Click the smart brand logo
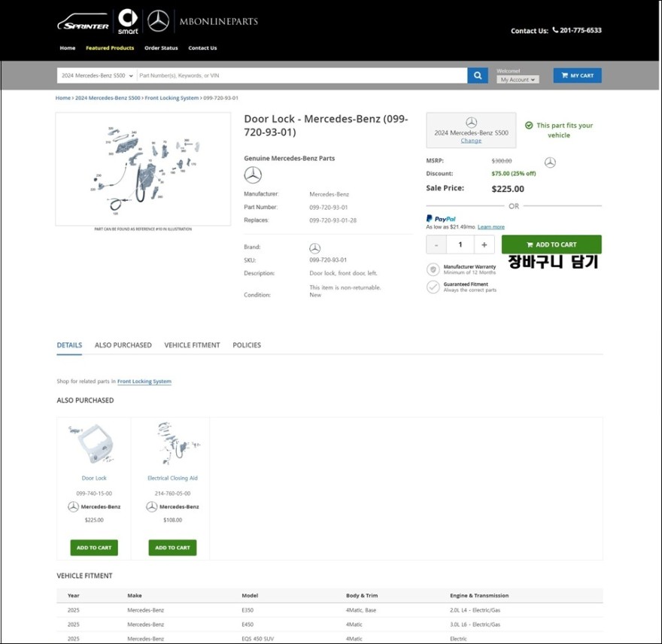The width and height of the screenshot is (662, 644). [x=127, y=22]
